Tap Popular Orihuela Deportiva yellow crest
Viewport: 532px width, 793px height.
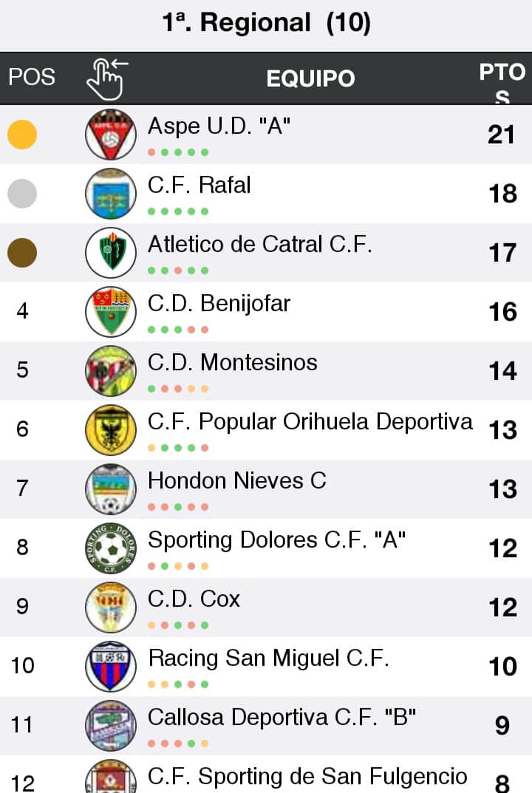[110, 429]
